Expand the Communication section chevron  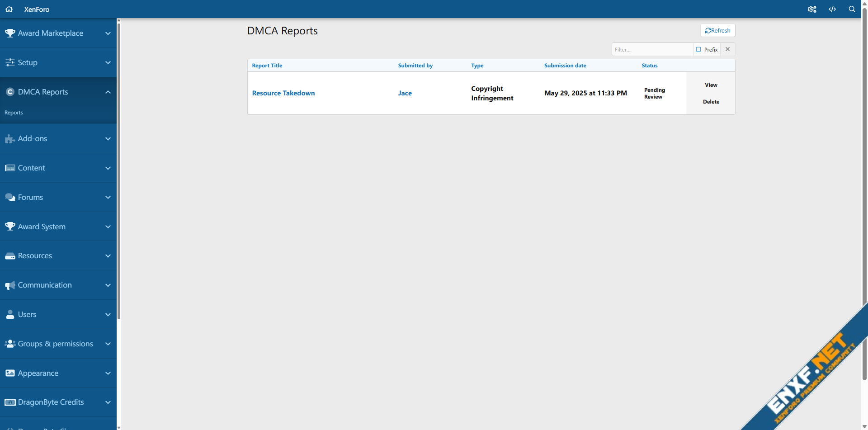108,285
